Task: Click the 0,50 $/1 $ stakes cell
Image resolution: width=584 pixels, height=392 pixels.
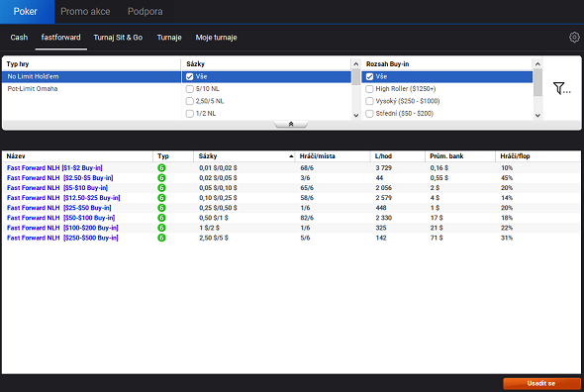Action: 214,218
